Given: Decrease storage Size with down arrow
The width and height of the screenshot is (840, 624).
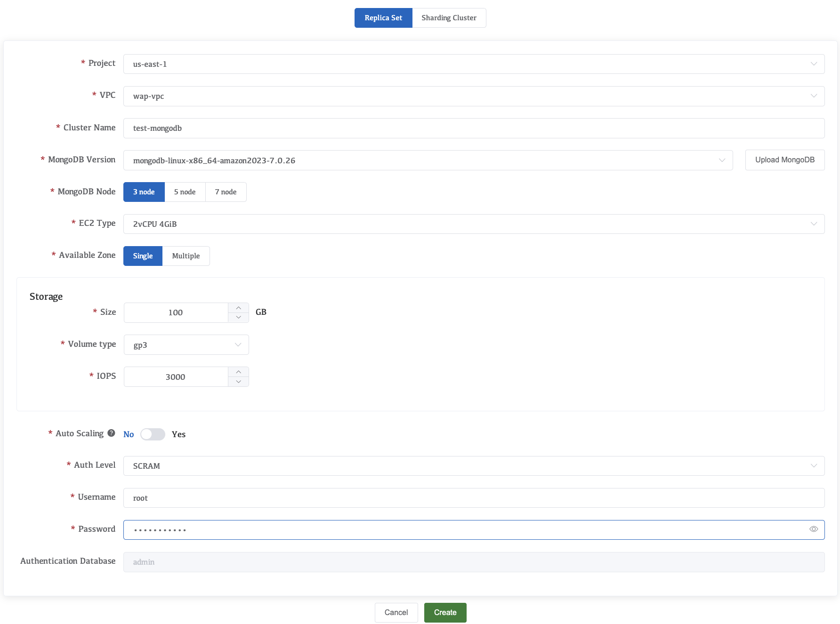Looking at the screenshot, I should [238, 318].
